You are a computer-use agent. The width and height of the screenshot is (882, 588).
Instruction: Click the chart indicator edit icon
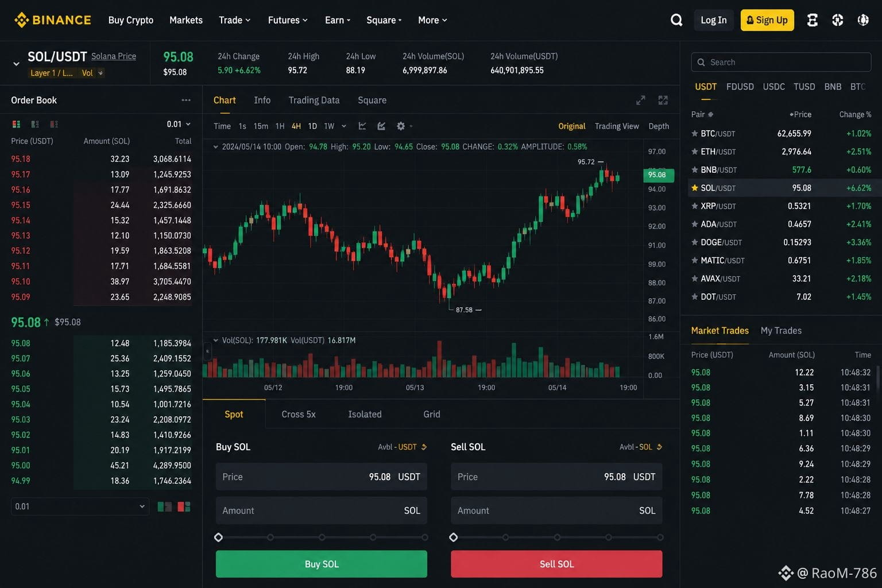(381, 126)
